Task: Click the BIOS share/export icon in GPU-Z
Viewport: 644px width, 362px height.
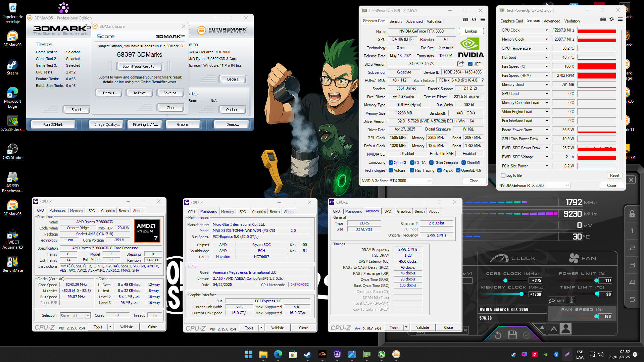Action: [460, 64]
